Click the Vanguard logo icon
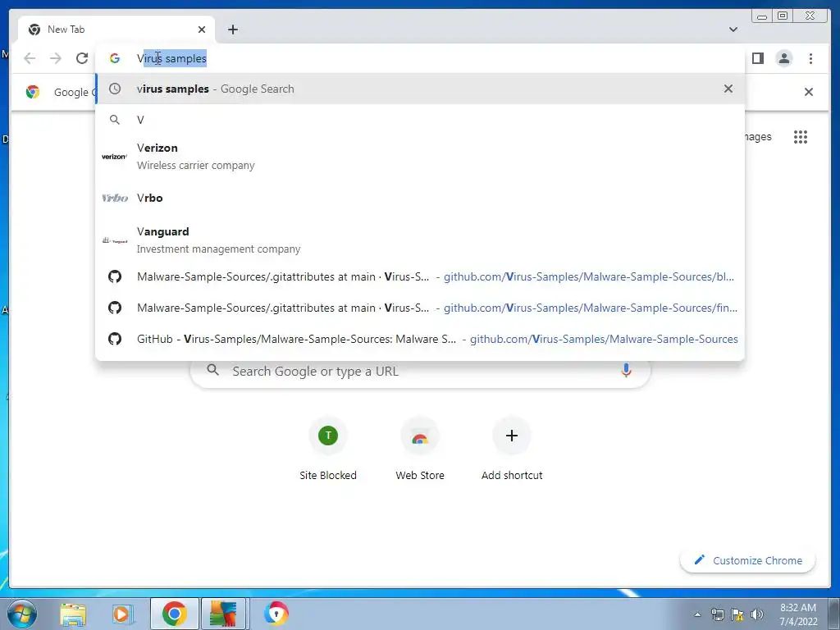The image size is (840, 630). [115, 240]
